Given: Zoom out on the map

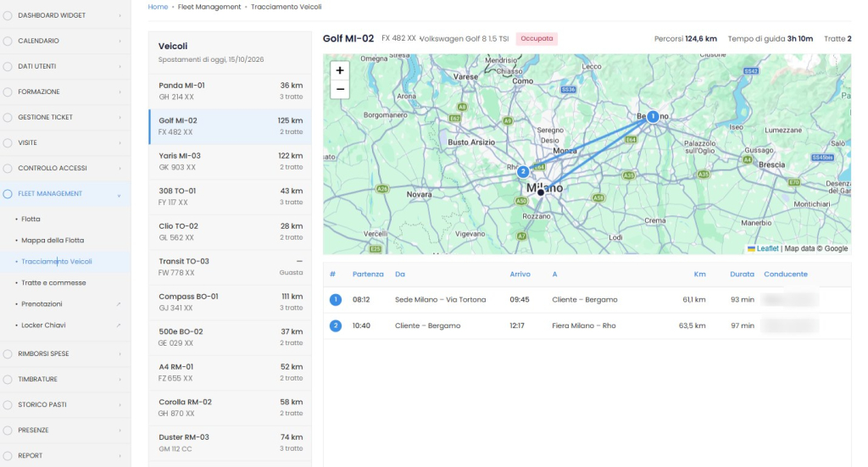Looking at the screenshot, I should click(x=340, y=89).
